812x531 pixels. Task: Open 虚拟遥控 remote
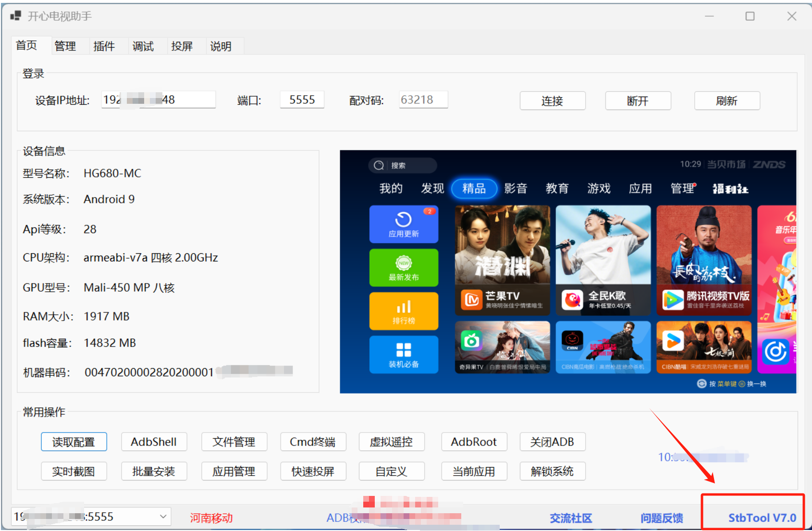click(x=392, y=442)
